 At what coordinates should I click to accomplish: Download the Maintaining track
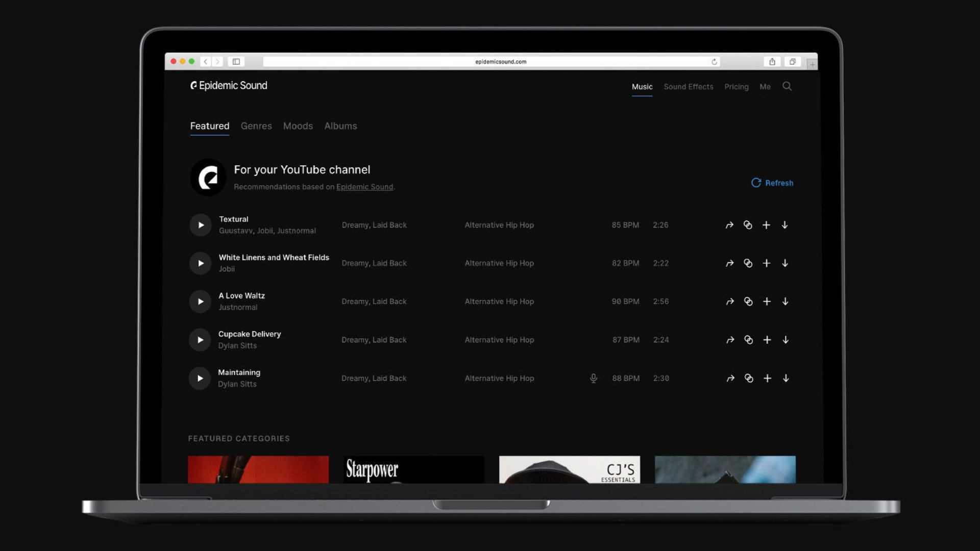[786, 378]
